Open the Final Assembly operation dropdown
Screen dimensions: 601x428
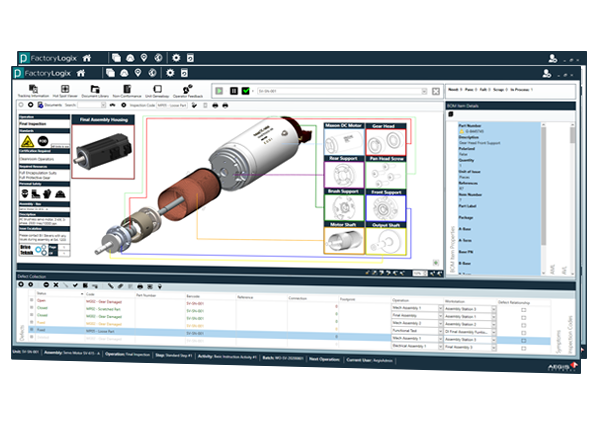point(440,316)
